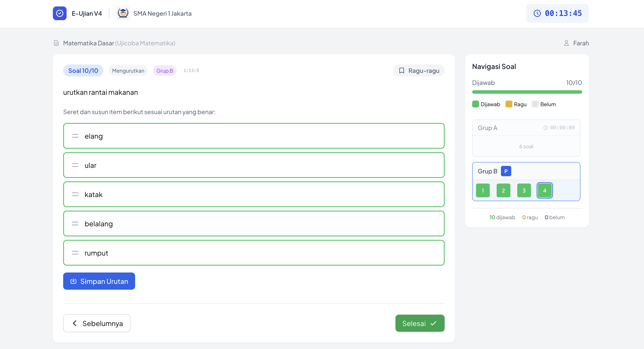Select the ular sortable item
The width and height of the screenshot is (644, 349).
(254, 165)
